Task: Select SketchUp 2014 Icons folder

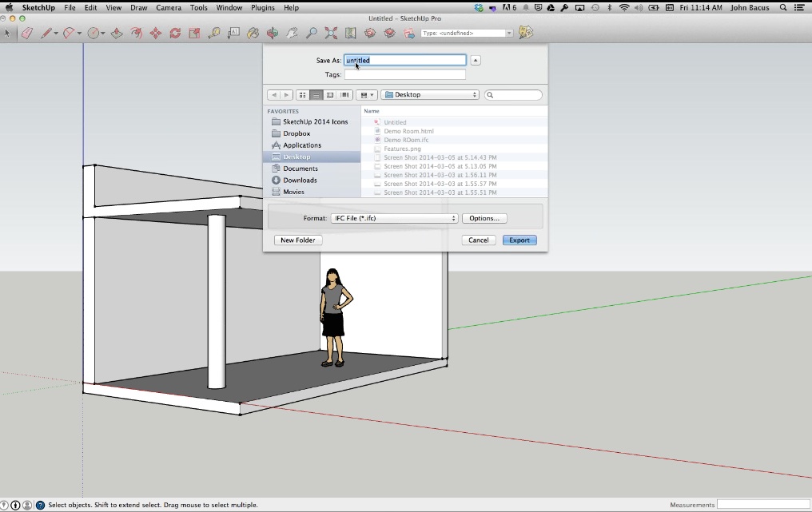Action: [x=316, y=121]
